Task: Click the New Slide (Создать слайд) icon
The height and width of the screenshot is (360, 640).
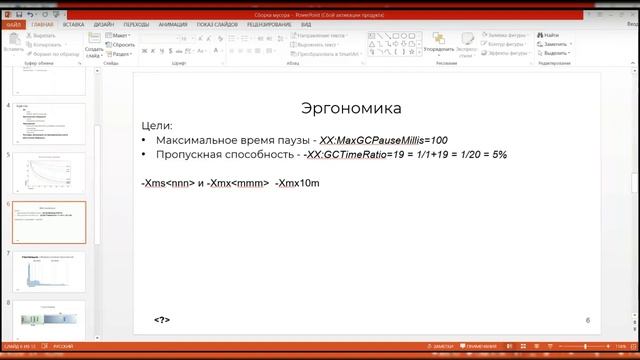Action: [x=94, y=38]
